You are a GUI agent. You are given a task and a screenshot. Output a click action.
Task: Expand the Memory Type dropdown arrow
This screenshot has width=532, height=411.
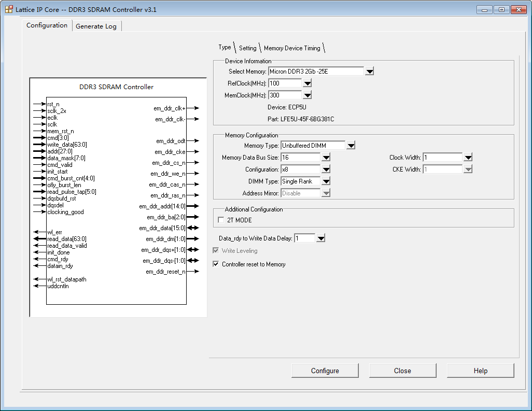(351, 146)
